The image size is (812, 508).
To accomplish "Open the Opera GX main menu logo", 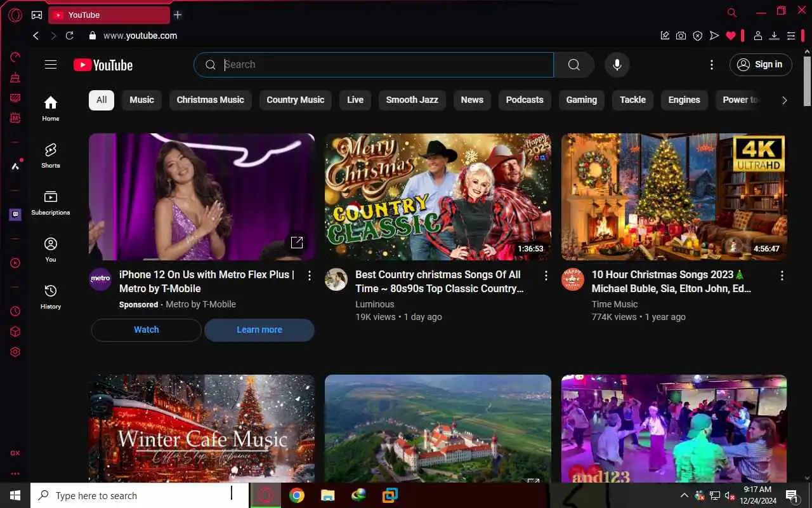I will (x=15, y=15).
